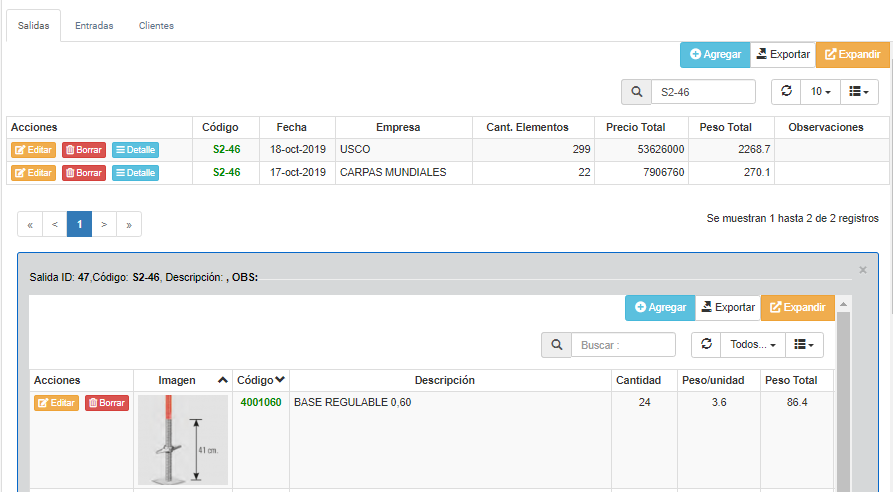
Task: Edit the BASE REGULABLE 0,60 item
Action: pyautogui.click(x=56, y=403)
